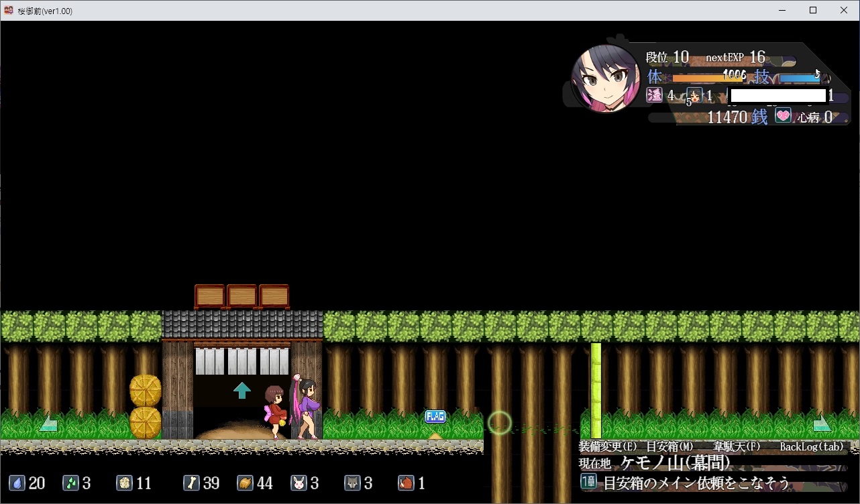Click the nextEXP 16 readout
Viewport: 860px width, 504px height.
[x=736, y=58]
